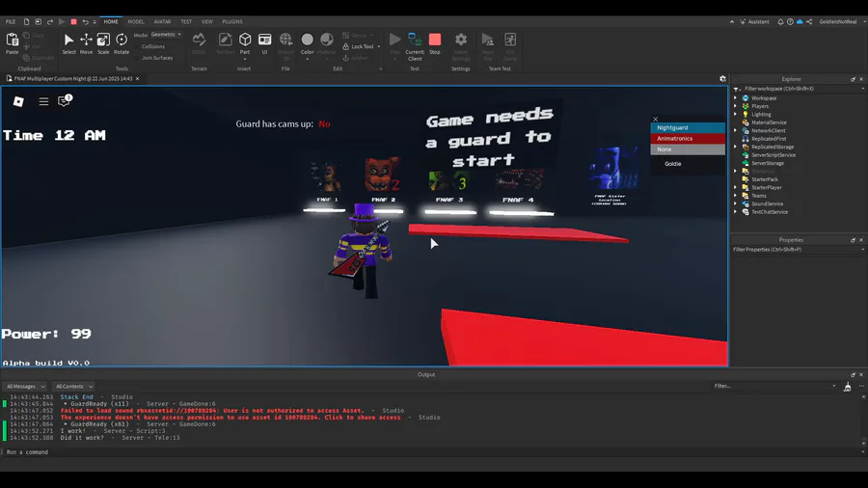The width and height of the screenshot is (868, 488).
Task: Choose the Nightguard team button
Action: (688, 128)
